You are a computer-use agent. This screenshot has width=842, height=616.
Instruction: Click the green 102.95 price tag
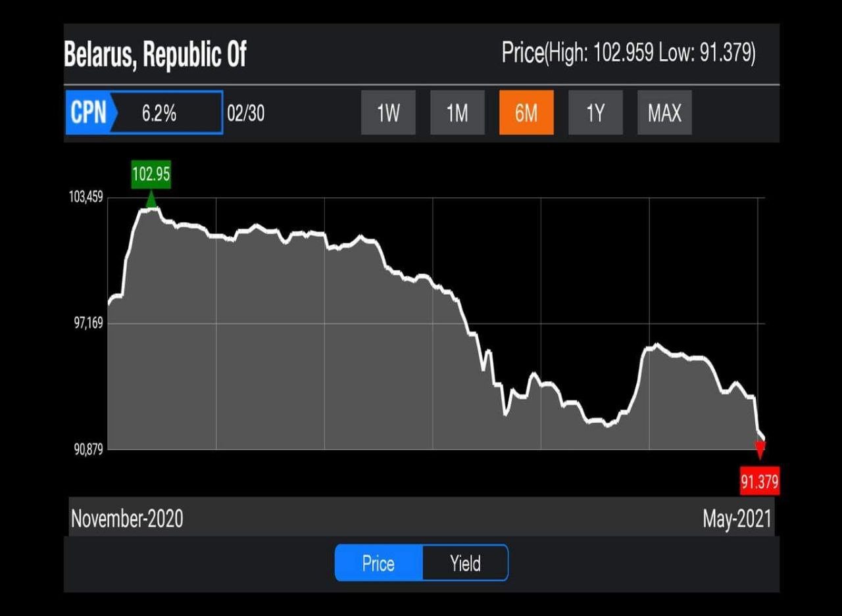point(151,176)
